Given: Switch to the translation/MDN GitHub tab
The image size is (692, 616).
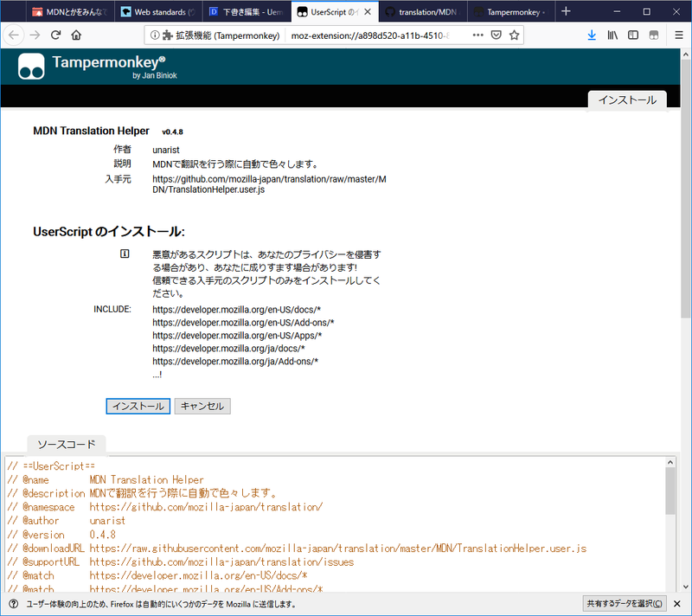Looking at the screenshot, I should 423,12.
